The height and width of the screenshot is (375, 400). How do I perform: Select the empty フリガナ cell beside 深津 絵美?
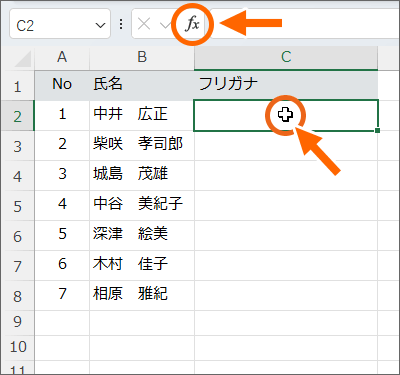tap(286, 236)
